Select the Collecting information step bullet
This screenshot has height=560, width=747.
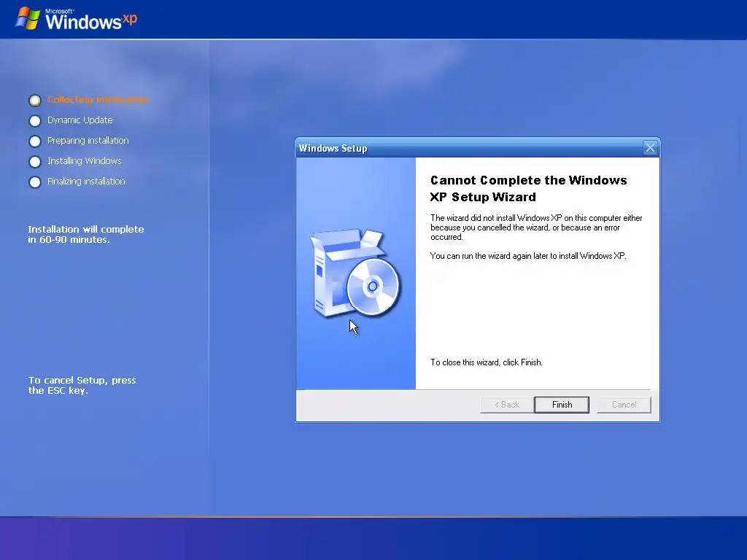(35, 100)
